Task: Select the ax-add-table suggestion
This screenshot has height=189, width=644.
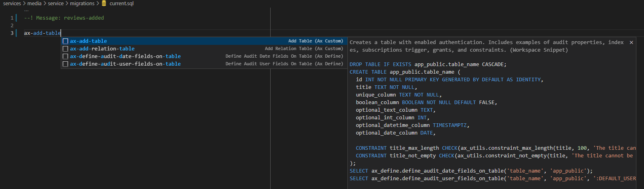Action: tap(88, 41)
